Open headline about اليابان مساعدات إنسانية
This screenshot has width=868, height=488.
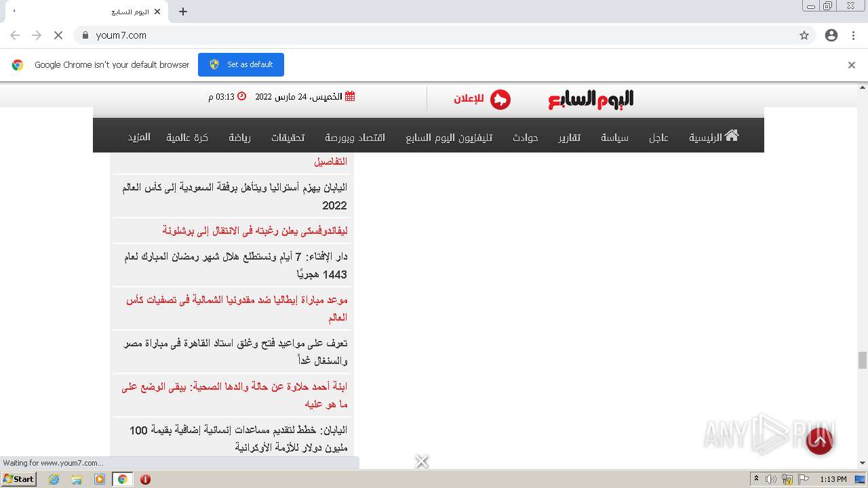(x=238, y=439)
